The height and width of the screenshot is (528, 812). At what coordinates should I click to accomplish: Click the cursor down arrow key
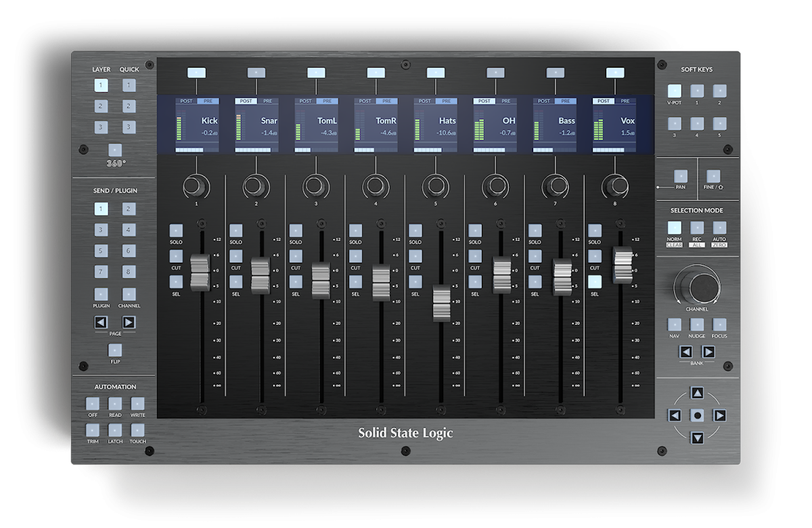[697, 438]
